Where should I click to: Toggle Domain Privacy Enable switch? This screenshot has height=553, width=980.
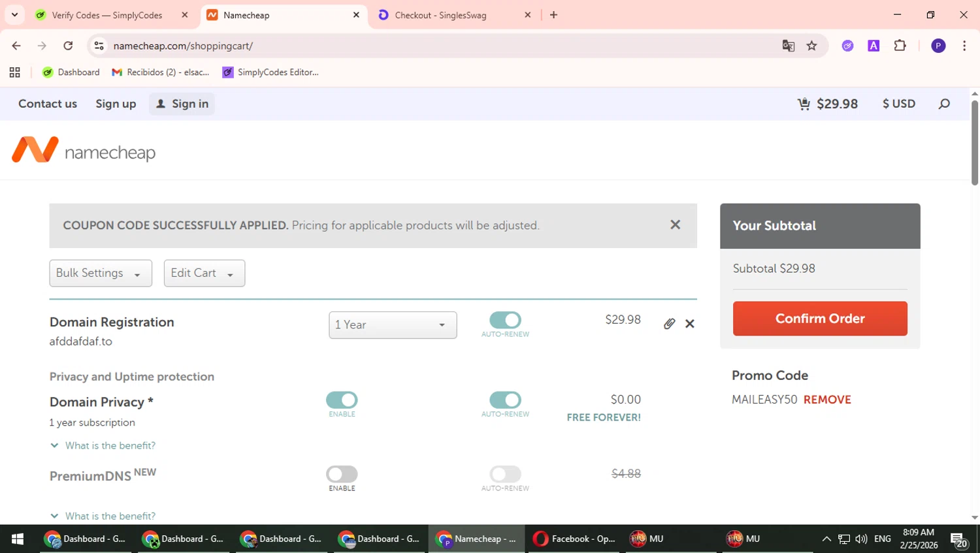click(x=342, y=400)
